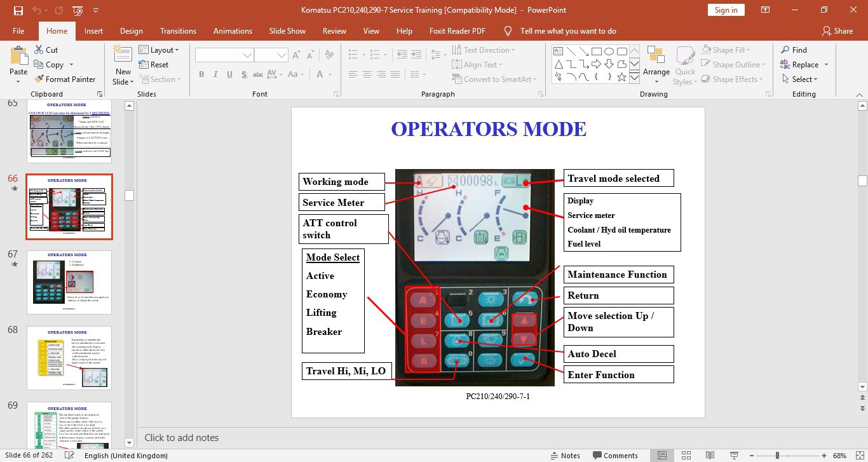Image resolution: width=868 pixels, height=462 pixels.
Task: Click the zoom percentage 68%
Action: click(x=840, y=456)
